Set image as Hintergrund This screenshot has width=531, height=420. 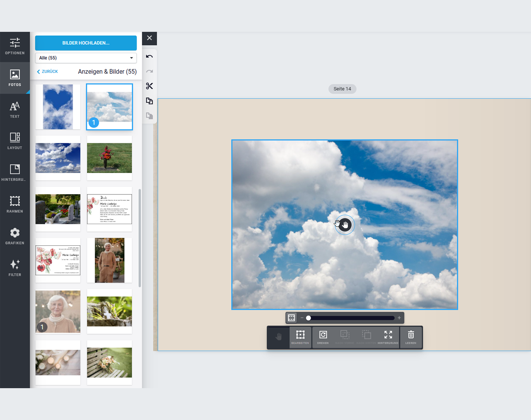click(x=388, y=338)
